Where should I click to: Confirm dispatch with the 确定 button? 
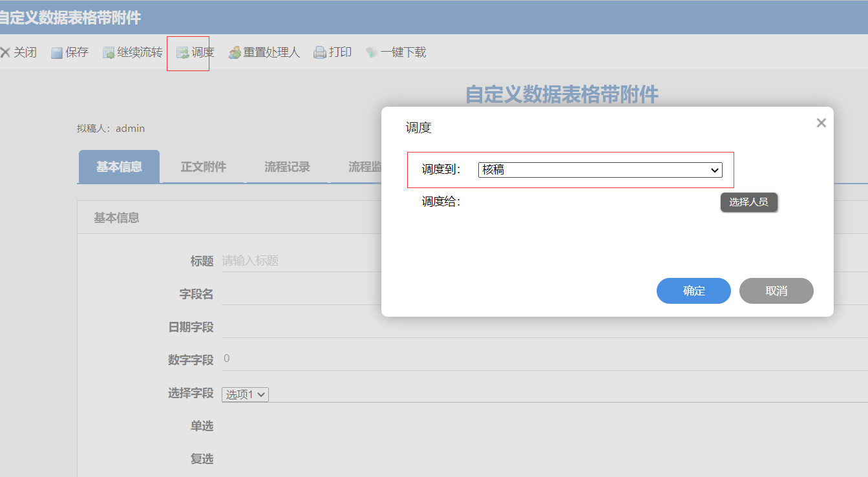(693, 291)
